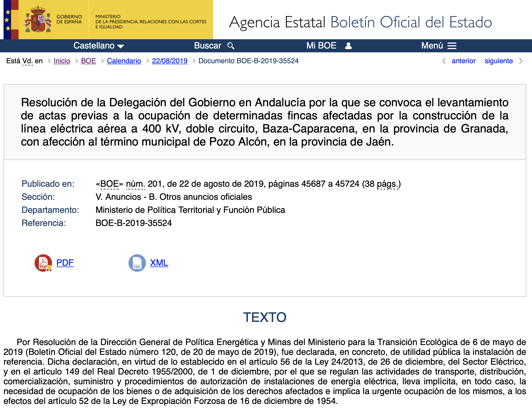Viewport: 532px width, 411px height.
Task: Open the PDF text link
Action: (x=65, y=263)
